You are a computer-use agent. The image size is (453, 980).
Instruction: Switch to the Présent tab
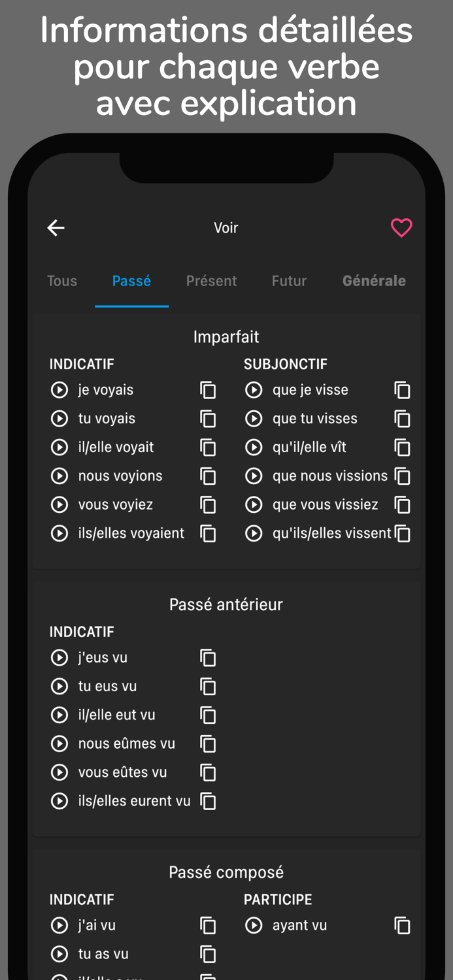coord(211,280)
